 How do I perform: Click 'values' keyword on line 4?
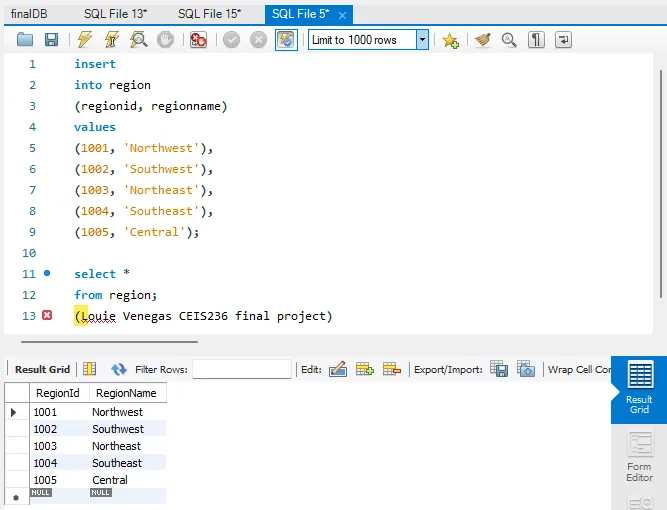(95, 127)
